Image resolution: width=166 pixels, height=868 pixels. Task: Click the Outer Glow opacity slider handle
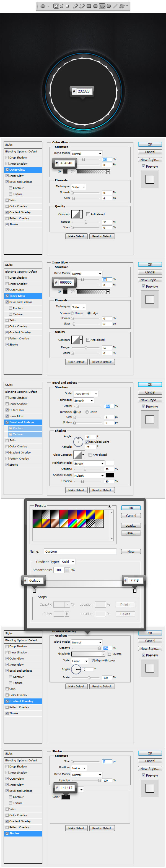coord(84,159)
